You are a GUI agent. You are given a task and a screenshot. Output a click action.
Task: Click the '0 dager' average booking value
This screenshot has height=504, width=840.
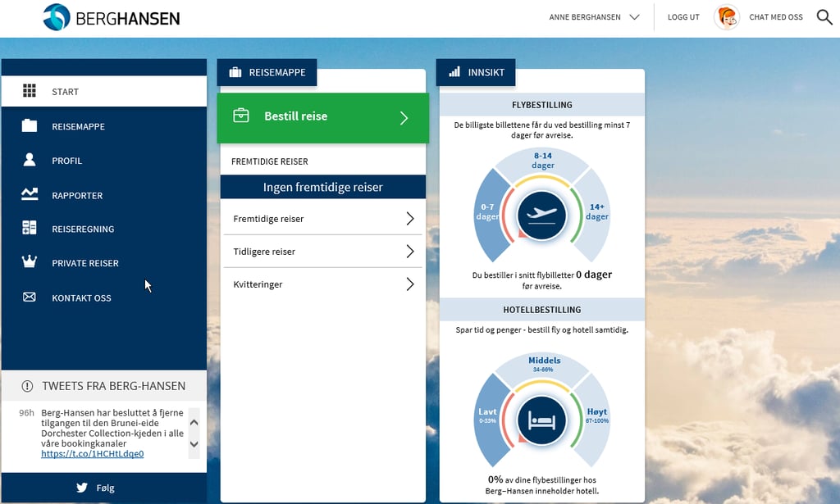pyautogui.click(x=594, y=275)
